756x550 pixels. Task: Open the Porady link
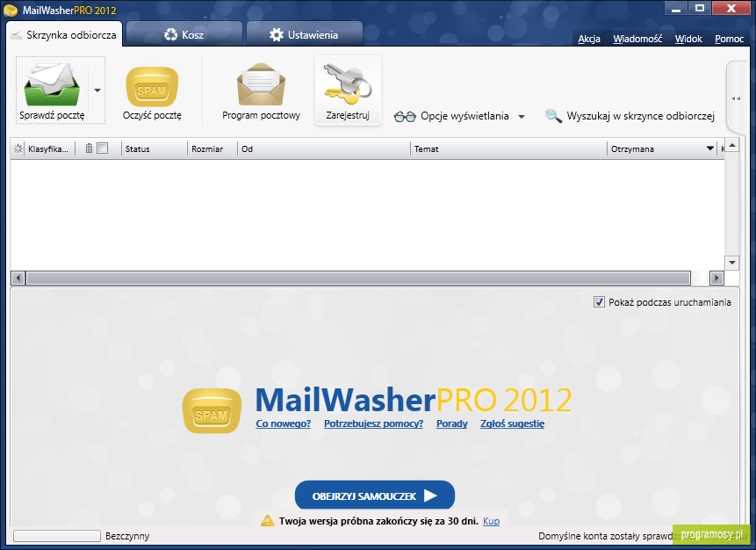point(452,423)
